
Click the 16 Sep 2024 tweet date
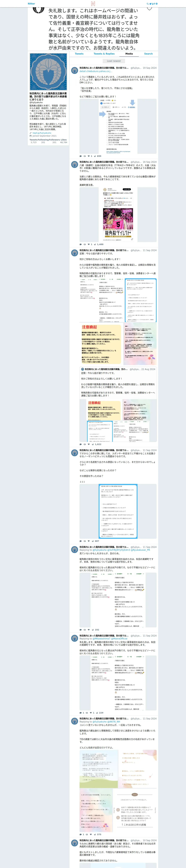[x=149, y=162]
